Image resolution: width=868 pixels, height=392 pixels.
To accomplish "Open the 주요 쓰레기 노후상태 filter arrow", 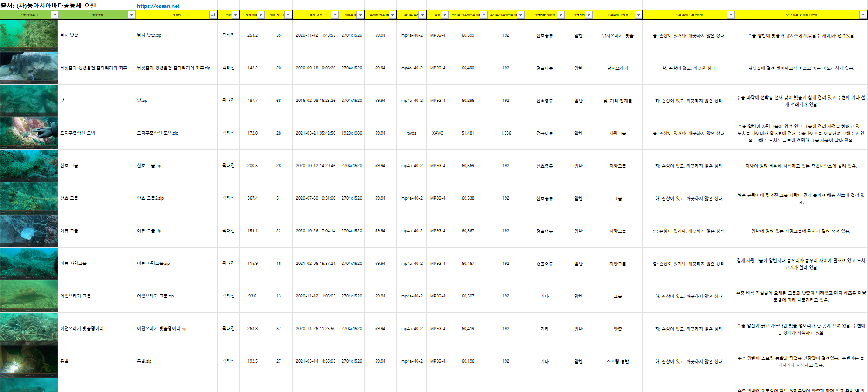I will 730,15.
